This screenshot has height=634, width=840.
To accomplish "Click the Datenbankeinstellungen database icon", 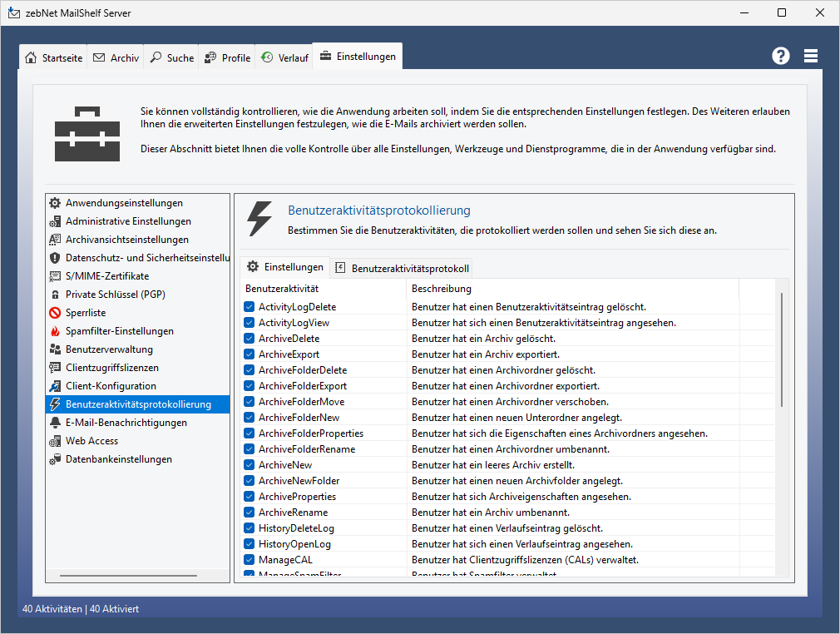I will 55,459.
